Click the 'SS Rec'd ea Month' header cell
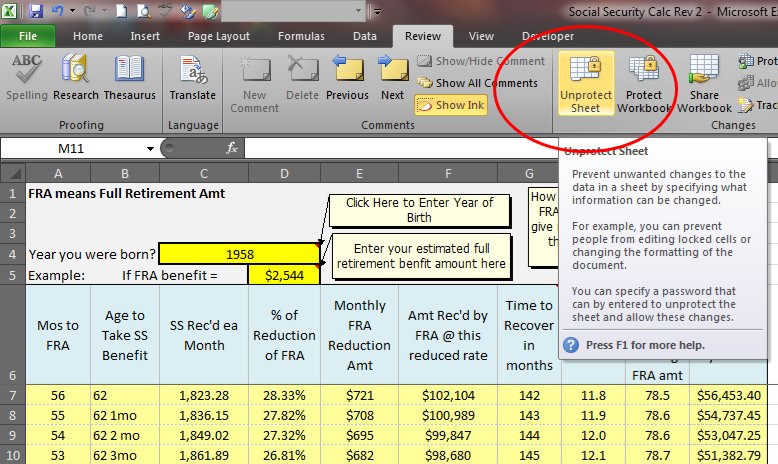Screen dimensions: 778x464 coord(204,335)
